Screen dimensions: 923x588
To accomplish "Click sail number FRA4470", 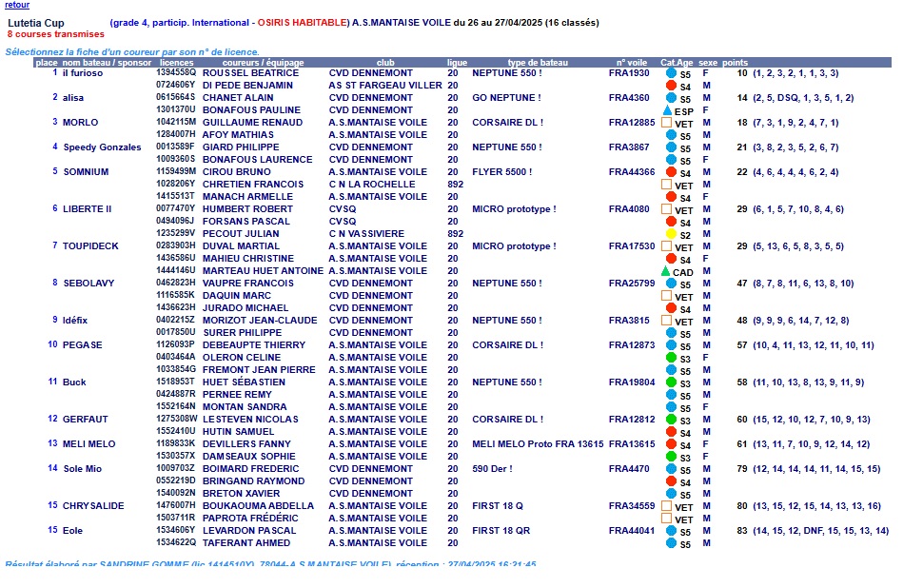I will 629,468.
